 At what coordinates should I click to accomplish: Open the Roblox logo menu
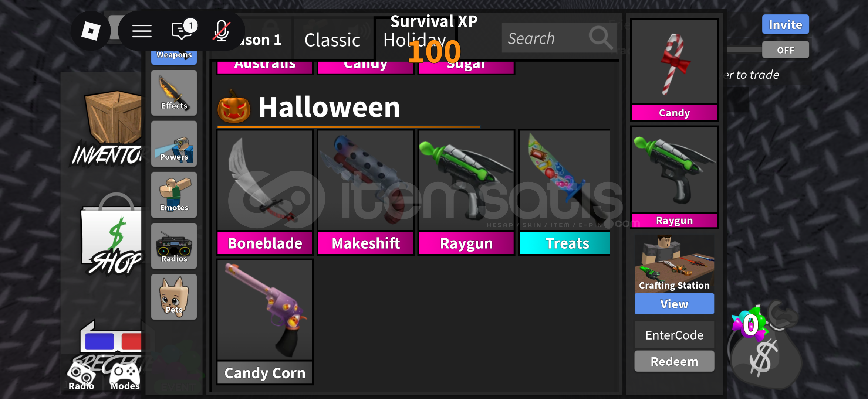pos(91,31)
